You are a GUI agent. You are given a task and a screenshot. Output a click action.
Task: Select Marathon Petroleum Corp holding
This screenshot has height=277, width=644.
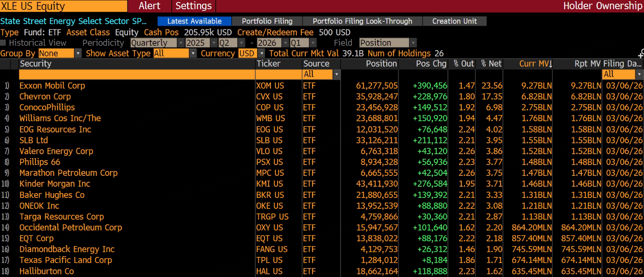pos(69,173)
